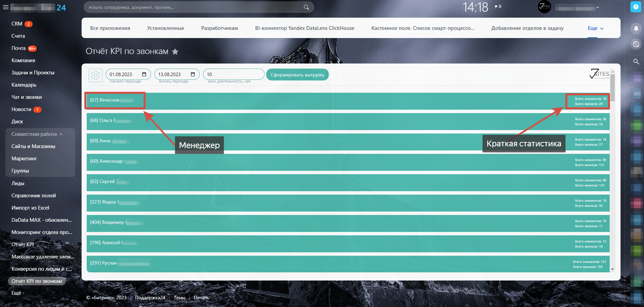This screenshot has width=644, height=307.
Task: Open Отчёт KPI по звонкам menu item
Action: coord(37,281)
